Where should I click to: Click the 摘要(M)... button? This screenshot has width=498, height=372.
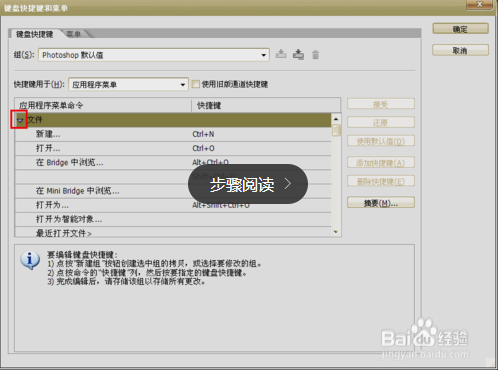(381, 203)
